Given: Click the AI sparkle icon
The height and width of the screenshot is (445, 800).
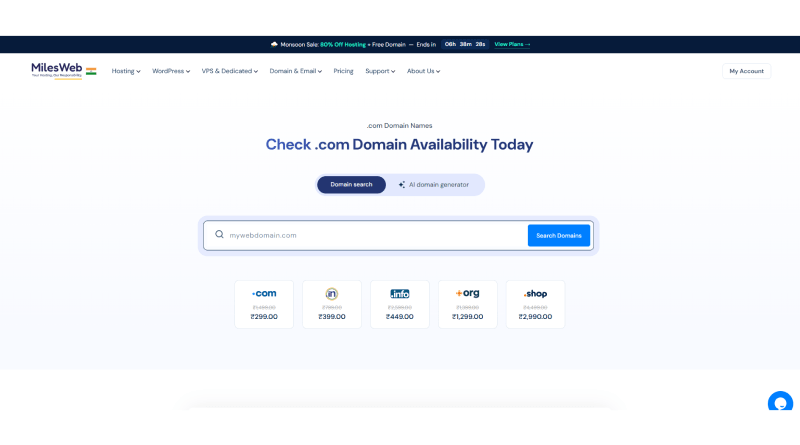Looking at the screenshot, I should [x=402, y=185].
